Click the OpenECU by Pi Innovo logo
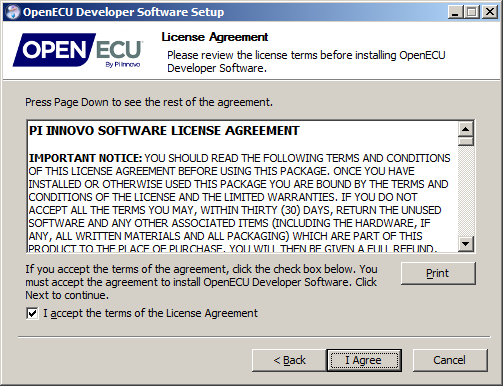 tap(78, 50)
